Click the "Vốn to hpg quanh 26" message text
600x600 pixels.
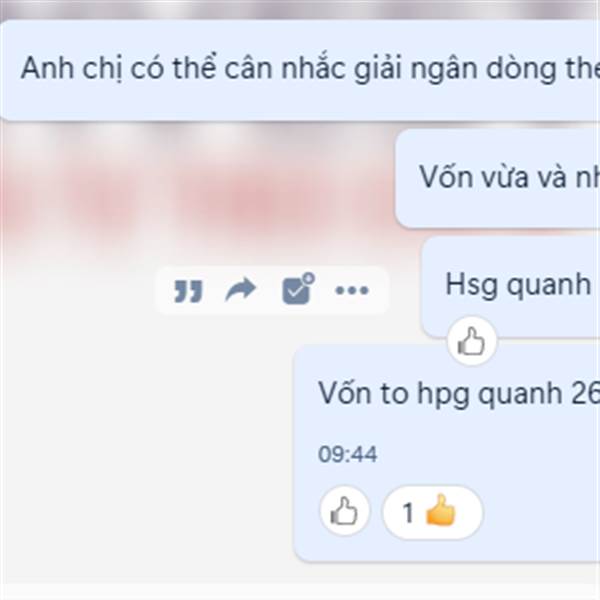point(458,394)
